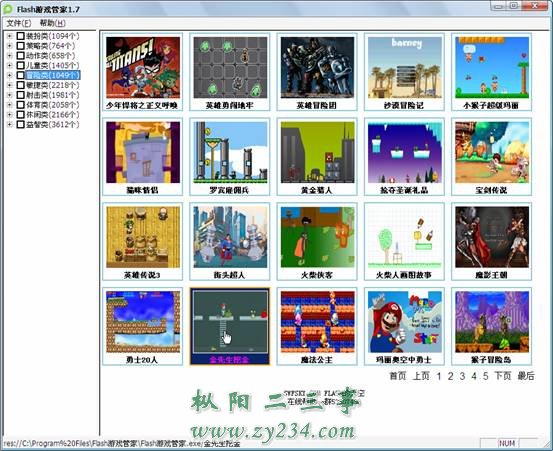Screen dimensions: 553x451
Task: Expand the 冒险类 tree node
Action: pos(10,75)
